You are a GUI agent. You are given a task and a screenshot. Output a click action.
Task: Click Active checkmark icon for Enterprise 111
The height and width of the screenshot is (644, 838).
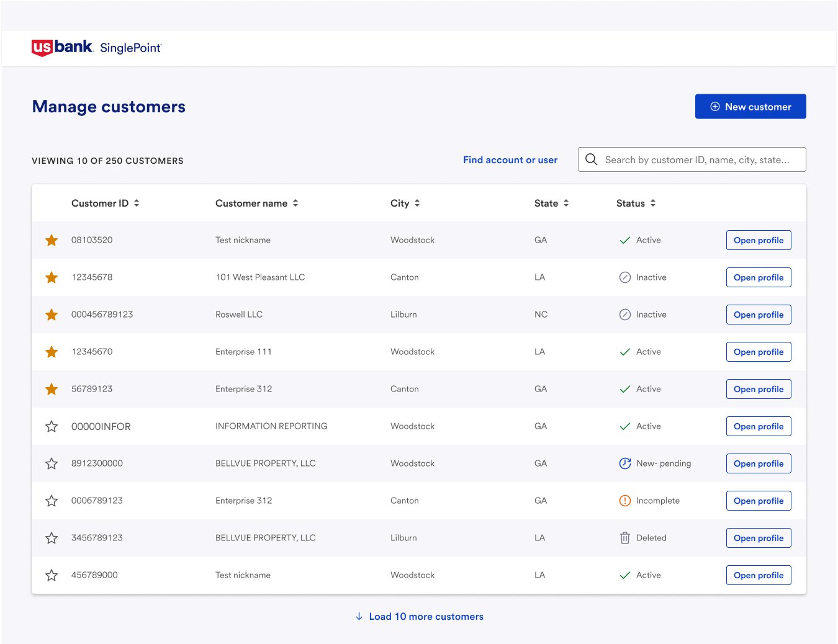coord(625,352)
